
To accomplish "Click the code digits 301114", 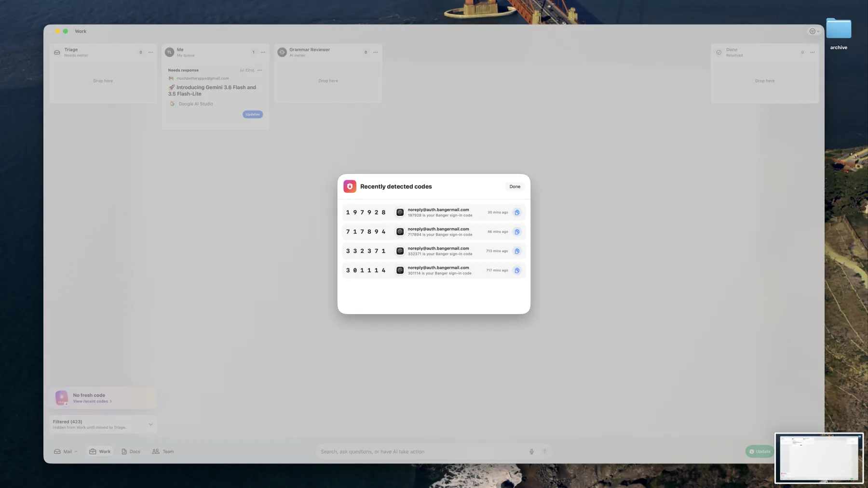I will point(366,270).
